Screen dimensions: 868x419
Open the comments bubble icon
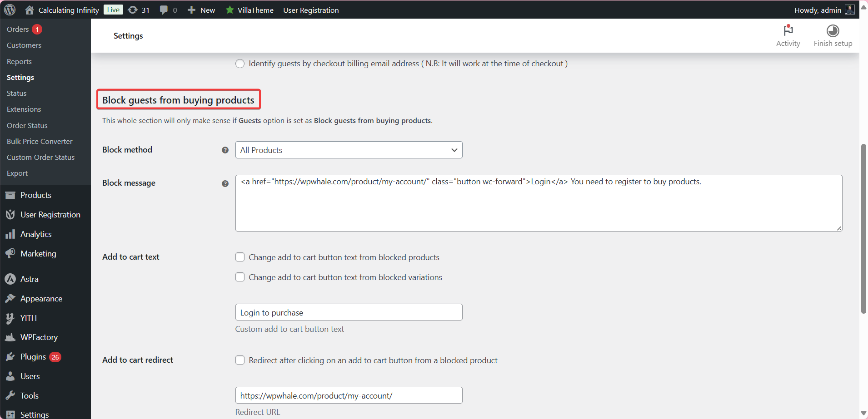point(164,10)
